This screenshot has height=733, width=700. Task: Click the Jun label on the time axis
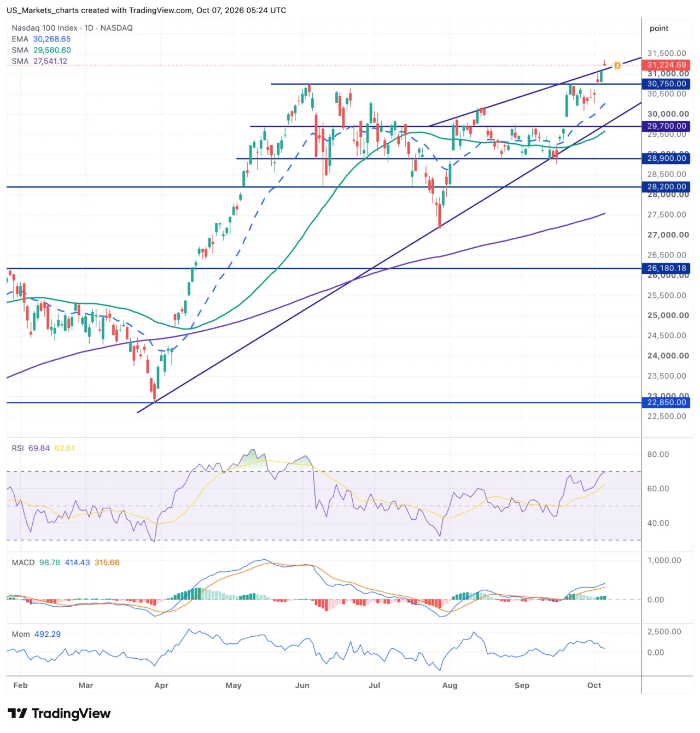(x=302, y=685)
